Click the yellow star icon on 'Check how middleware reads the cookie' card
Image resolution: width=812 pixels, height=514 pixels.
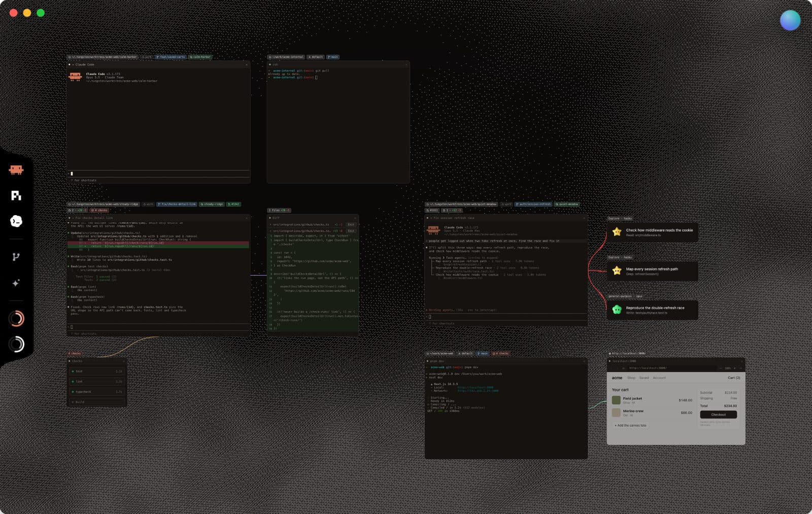click(x=617, y=232)
